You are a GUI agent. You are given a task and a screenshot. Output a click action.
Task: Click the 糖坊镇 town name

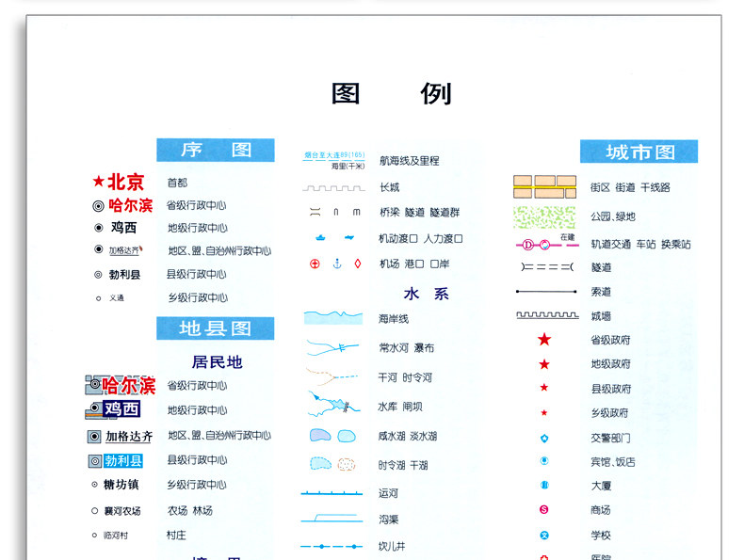pyautogui.click(x=121, y=484)
